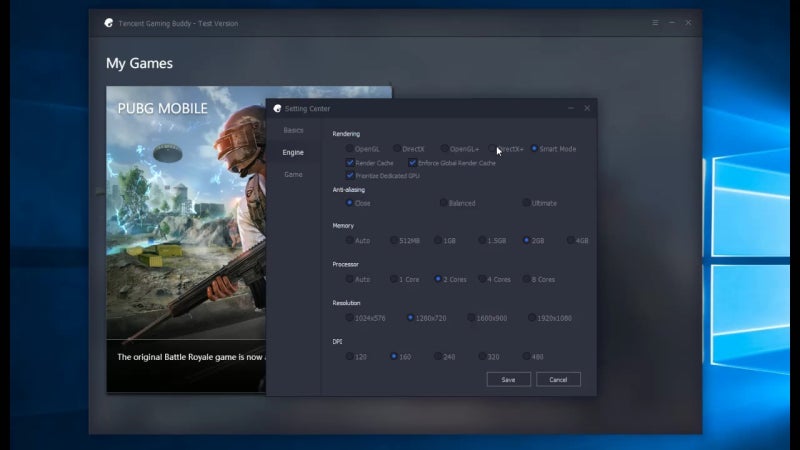Close the Tencent Gaming Buddy window
Image resolution: width=800 pixels, height=450 pixels.
point(688,23)
